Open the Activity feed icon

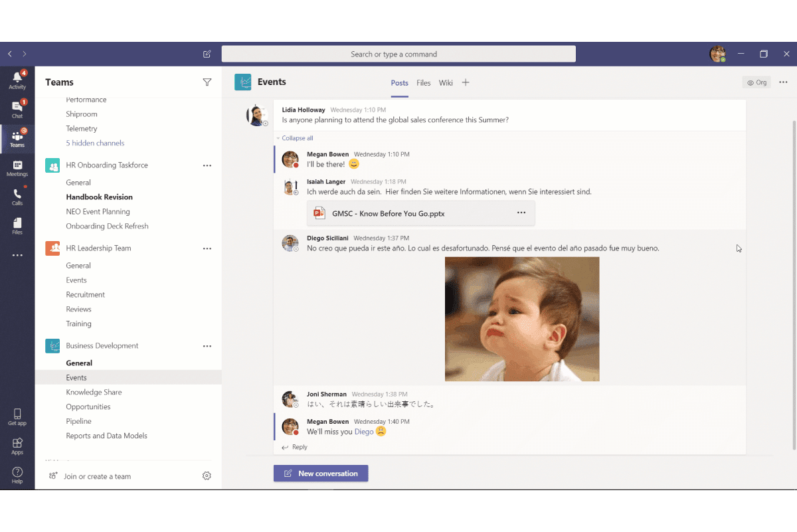pyautogui.click(x=17, y=80)
